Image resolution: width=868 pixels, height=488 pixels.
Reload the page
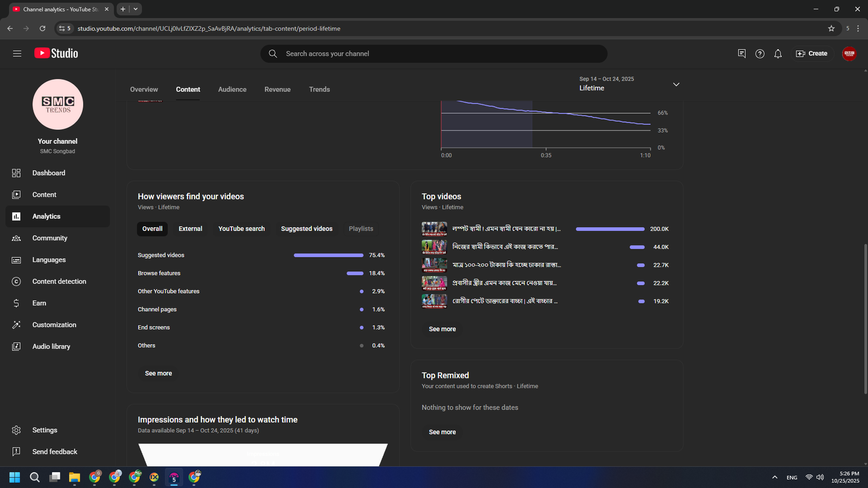[x=42, y=28]
